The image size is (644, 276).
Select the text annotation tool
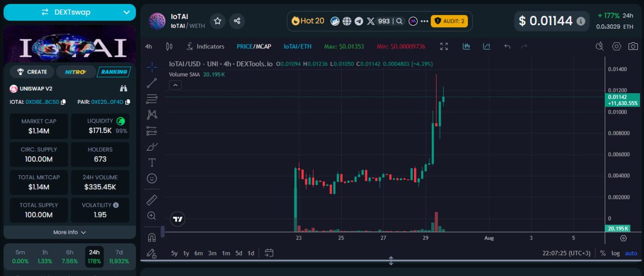click(x=152, y=162)
